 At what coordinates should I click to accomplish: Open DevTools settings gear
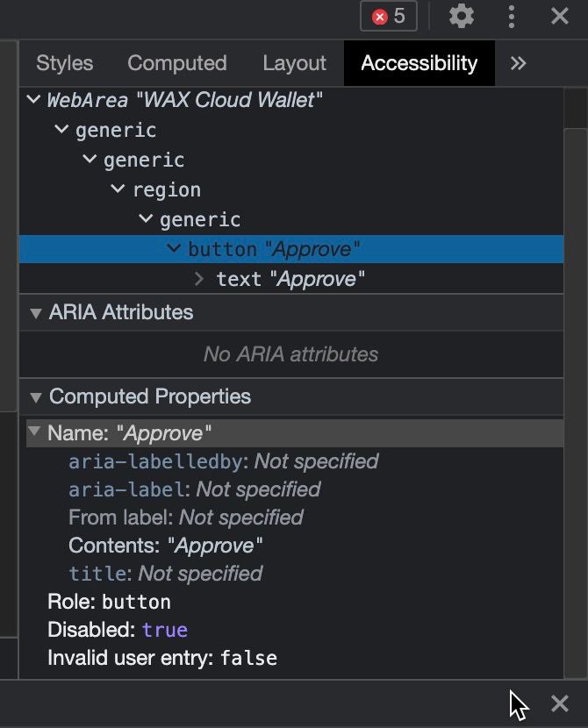[461, 16]
